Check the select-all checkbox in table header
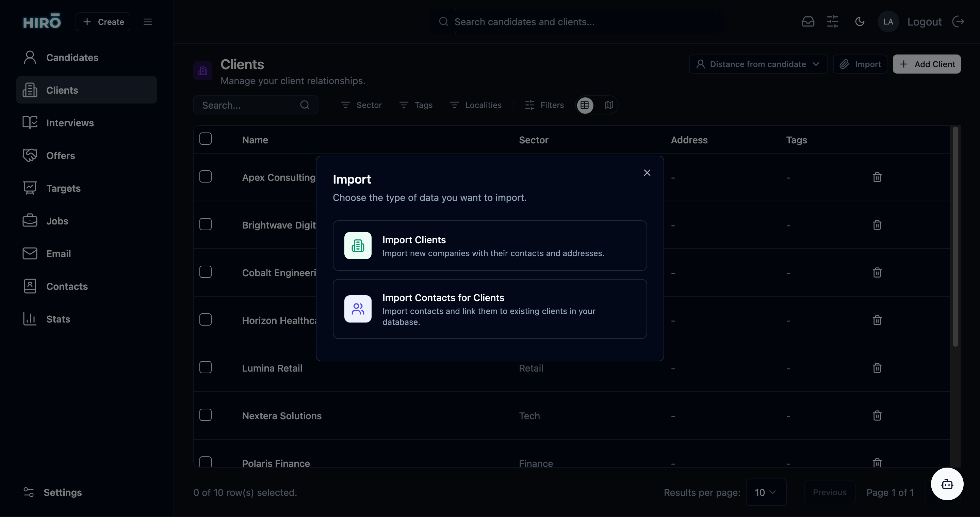Screen dimensions: 980x517 (x=206, y=139)
